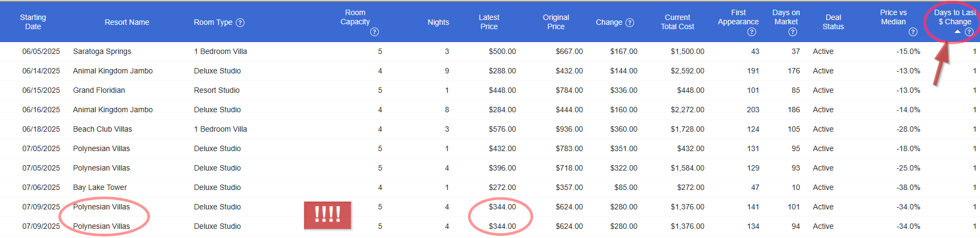This screenshot has height=238, width=980.
Task: Select the 1 Bedroom Villa in Saratoga Springs row
Action: pos(221,52)
